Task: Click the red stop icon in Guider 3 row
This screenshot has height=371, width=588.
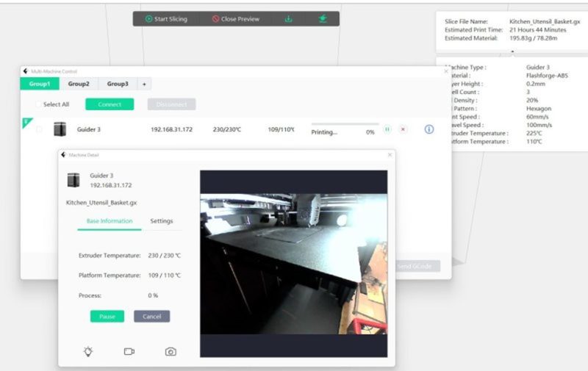Action: 403,130
